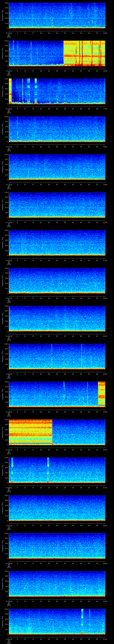Select the spectrogram panel starting at 10:24:00
The image size is (114, 644).
coord(57,394)
